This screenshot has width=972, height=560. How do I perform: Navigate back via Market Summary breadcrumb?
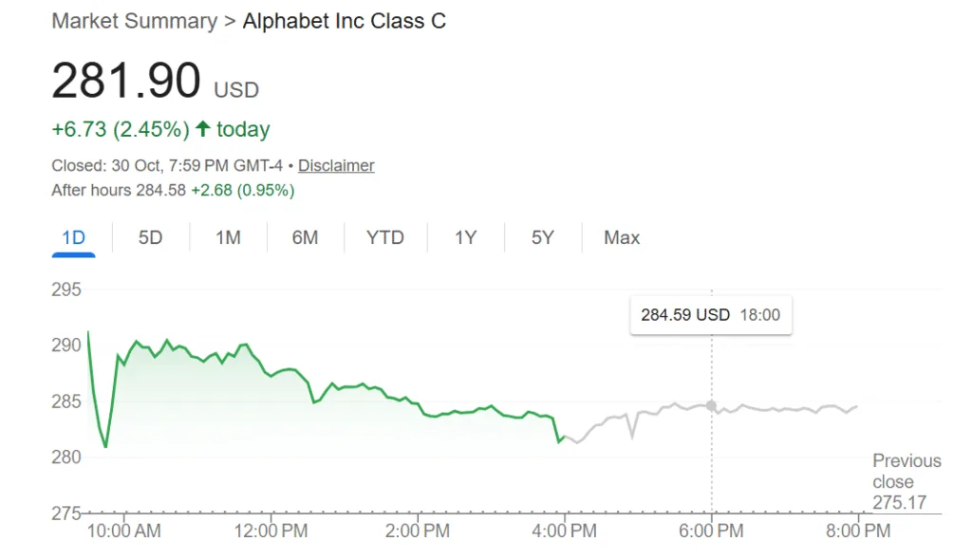(x=134, y=20)
